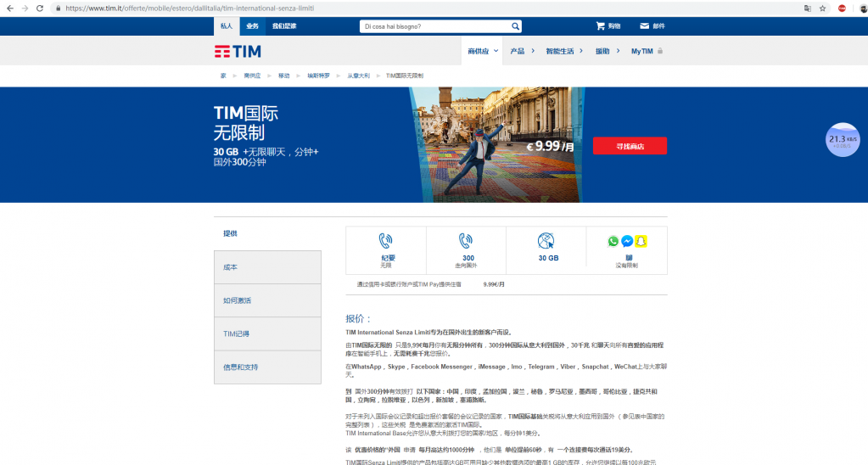
Task: Click the 家 breadcrumb link
Action: point(223,76)
